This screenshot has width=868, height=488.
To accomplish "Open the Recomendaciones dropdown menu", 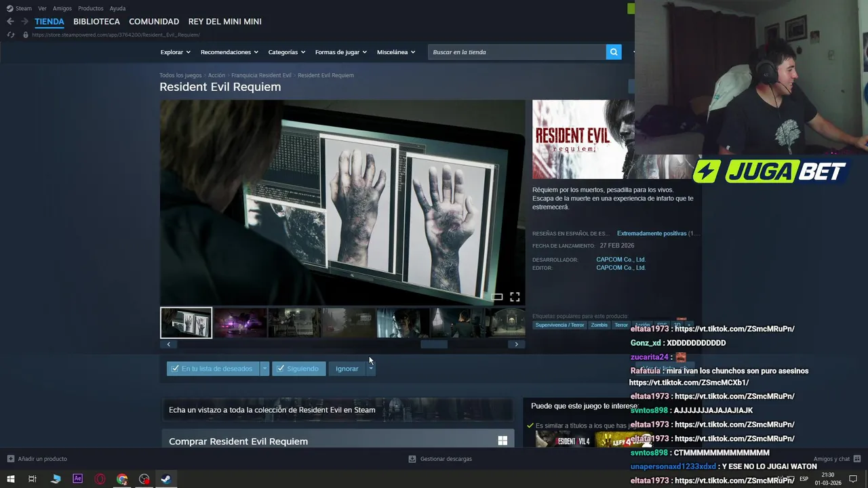I will tap(229, 52).
